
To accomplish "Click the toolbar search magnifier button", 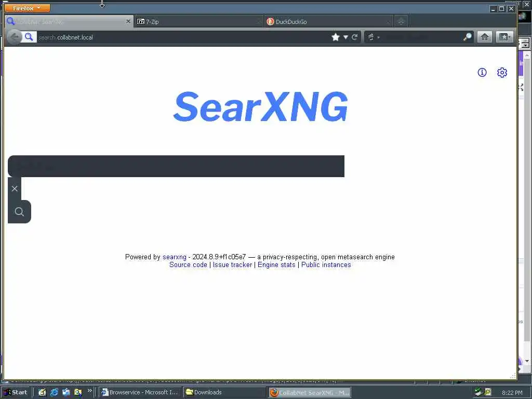I will click(468, 37).
